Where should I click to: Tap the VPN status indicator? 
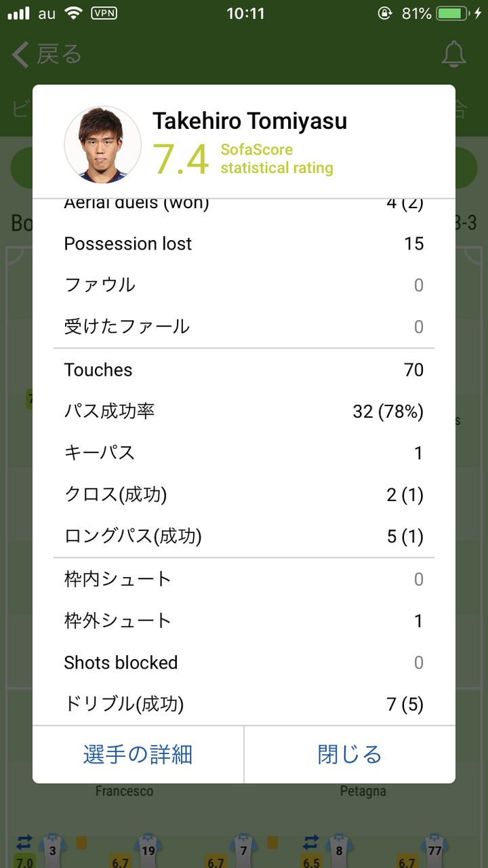coord(103,14)
